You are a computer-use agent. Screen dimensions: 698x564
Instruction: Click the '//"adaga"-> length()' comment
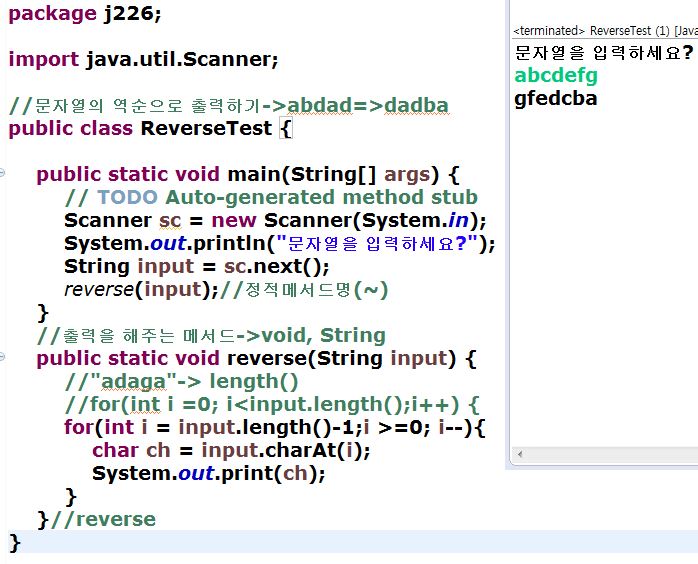point(181,381)
